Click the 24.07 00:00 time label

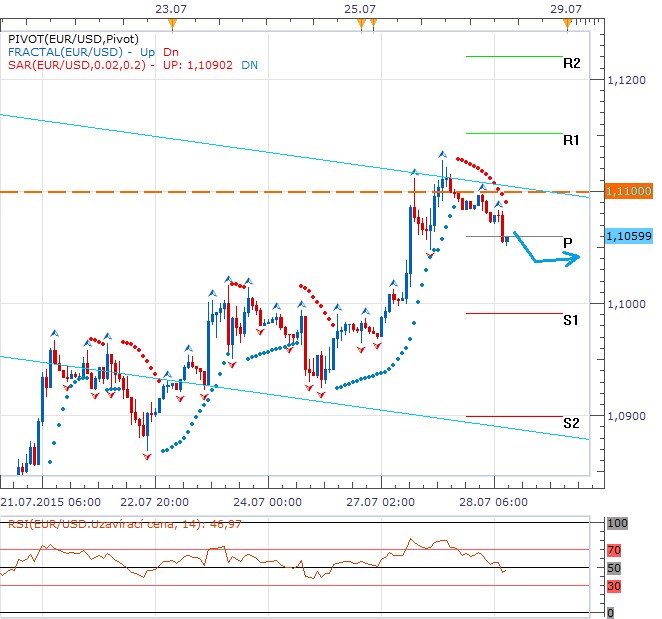pyautogui.click(x=268, y=502)
